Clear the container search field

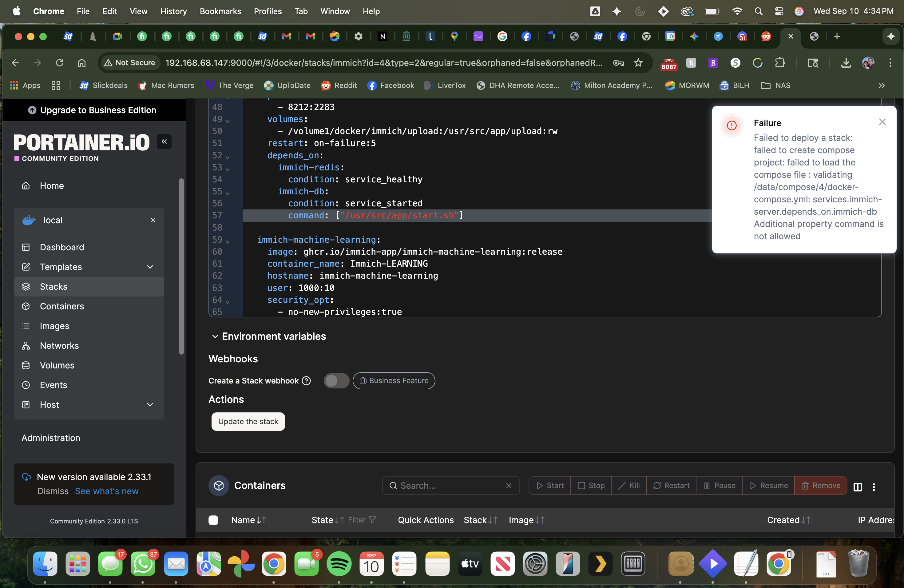[x=509, y=486]
